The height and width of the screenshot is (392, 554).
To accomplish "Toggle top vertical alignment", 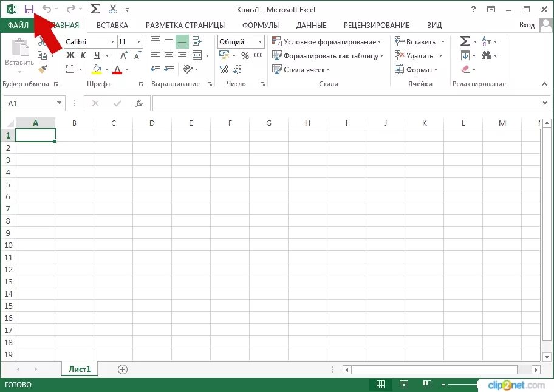I will point(156,41).
